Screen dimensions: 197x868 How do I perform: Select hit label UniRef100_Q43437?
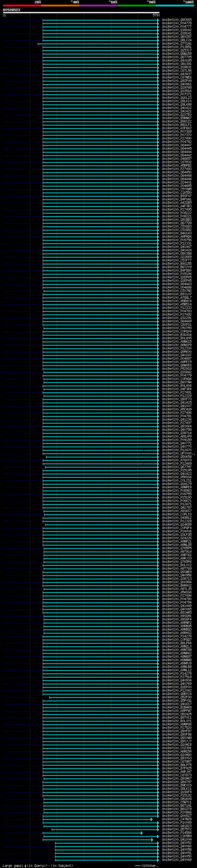point(176,74)
